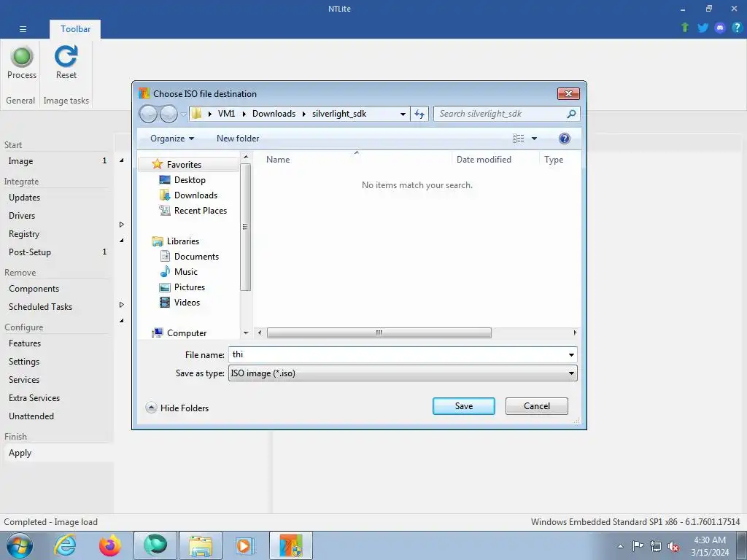
Task: Click arrow after Downloads in path
Action: tap(304, 114)
